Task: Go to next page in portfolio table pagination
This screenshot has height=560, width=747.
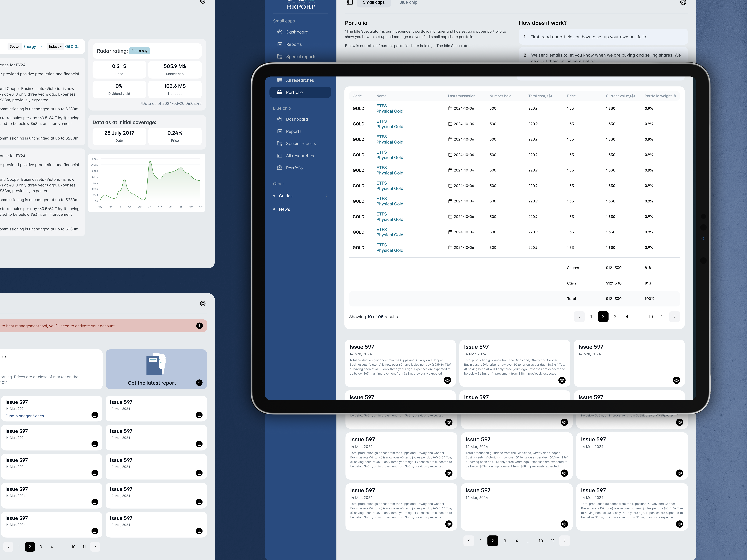Action: coord(674,317)
